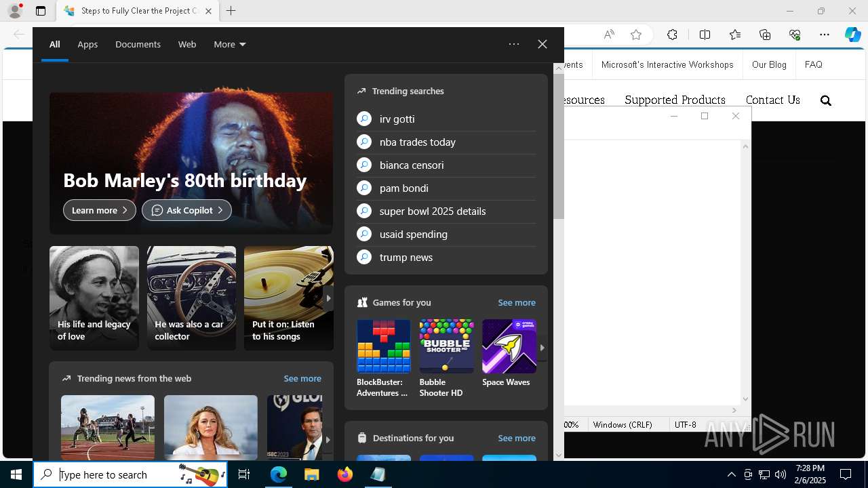Open Browser essentials heart icon
Viewport: 868px width, 488px height.
coord(795,35)
